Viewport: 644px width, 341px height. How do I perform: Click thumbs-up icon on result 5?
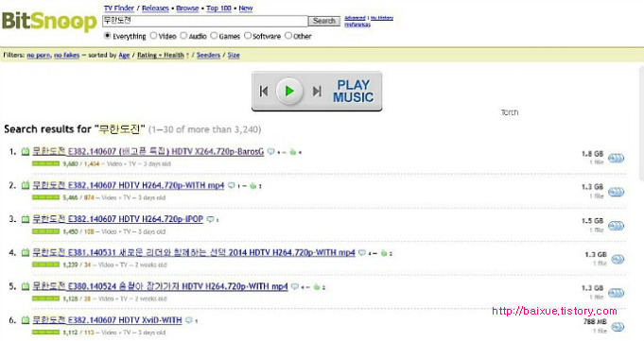pyautogui.click(x=317, y=287)
